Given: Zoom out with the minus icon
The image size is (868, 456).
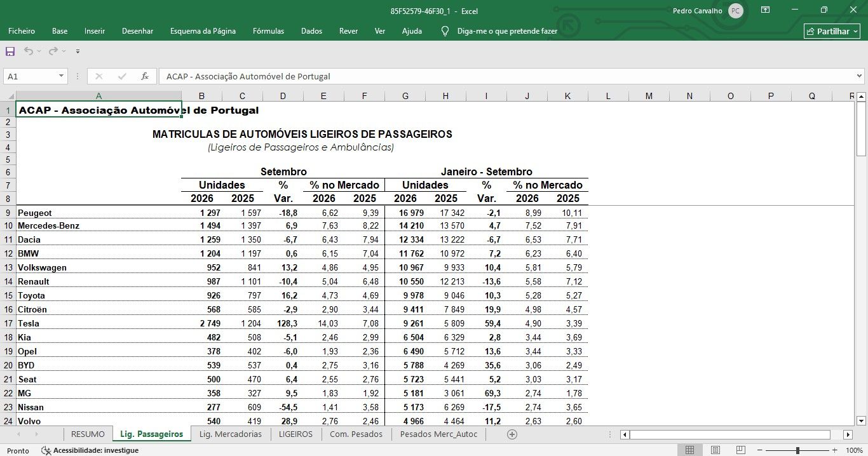Looking at the screenshot, I should pyautogui.click(x=759, y=450).
